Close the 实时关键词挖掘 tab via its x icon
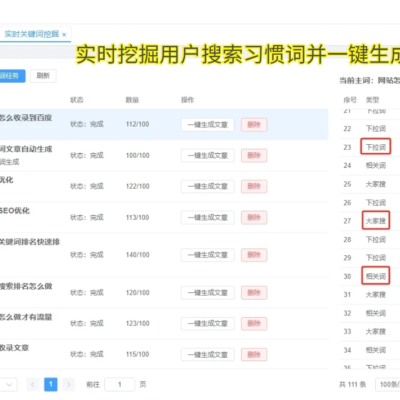Viewport: 400px width, 400px height. [x=64, y=34]
